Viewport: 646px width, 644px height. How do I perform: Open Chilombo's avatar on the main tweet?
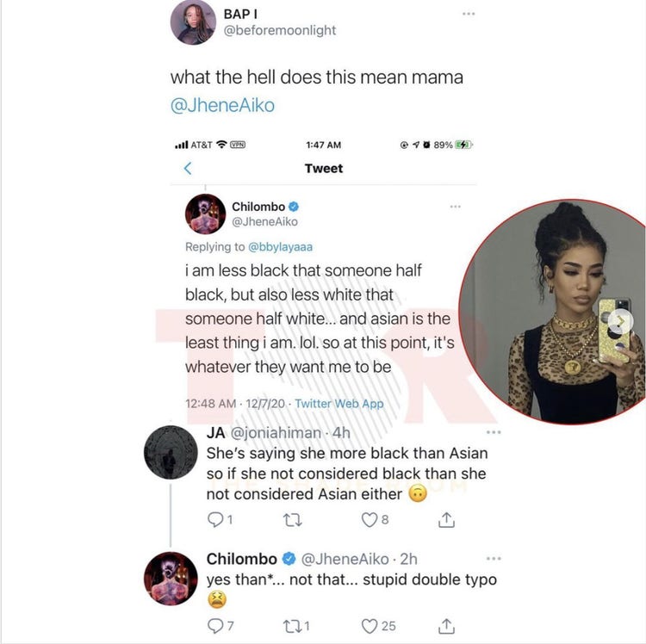point(205,214)
